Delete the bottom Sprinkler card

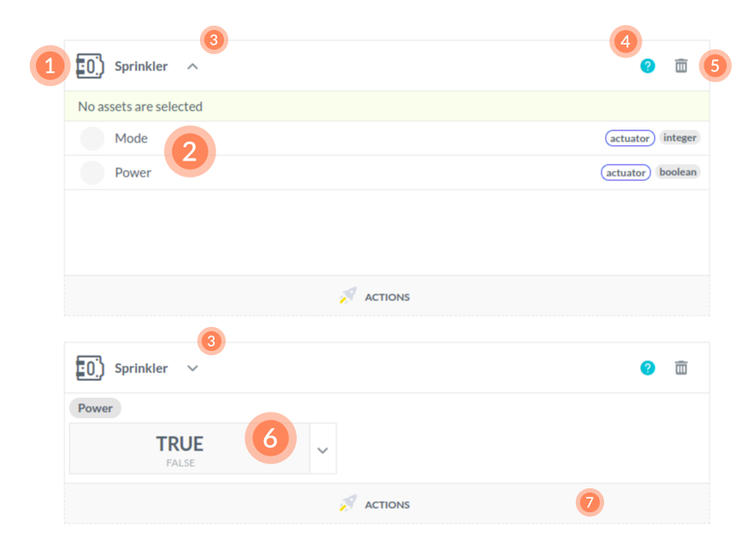[681, 367]
